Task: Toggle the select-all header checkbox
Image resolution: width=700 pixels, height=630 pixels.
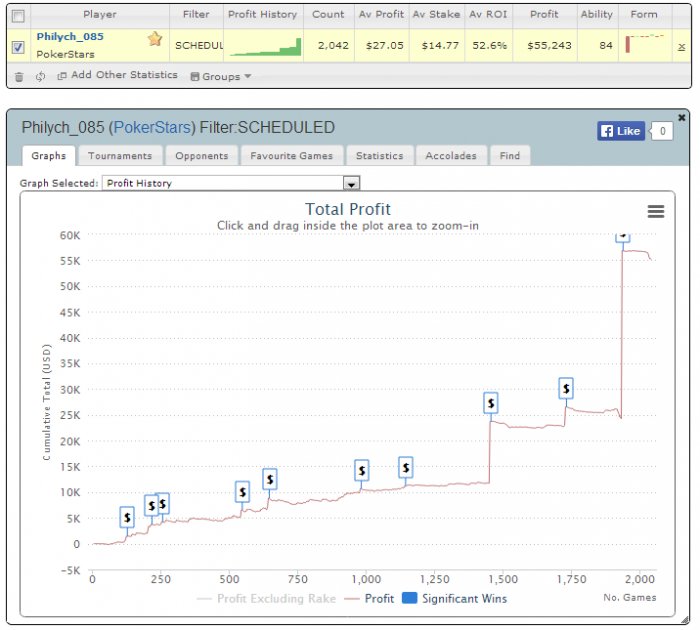Action: point(17,16)
